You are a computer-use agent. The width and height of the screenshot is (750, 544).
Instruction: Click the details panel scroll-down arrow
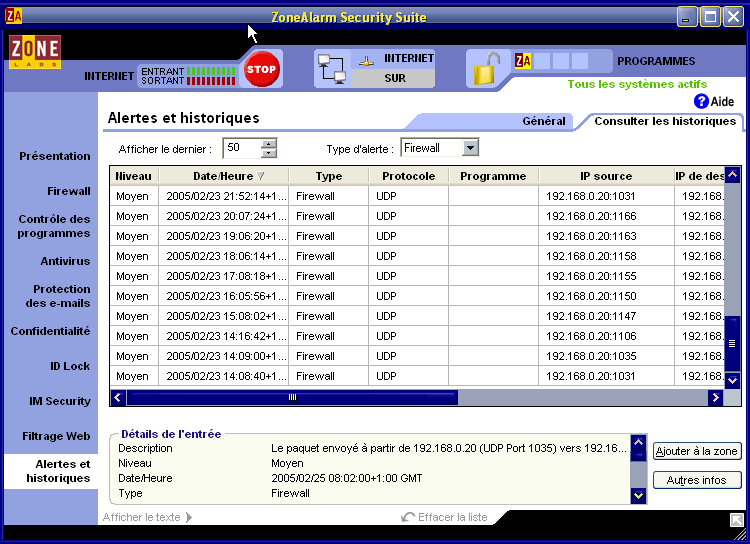pyautogui.click(x=638, y=496)
